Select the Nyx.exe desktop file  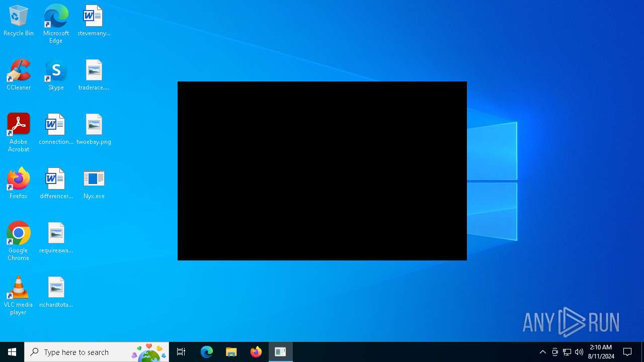click(94, 184)
